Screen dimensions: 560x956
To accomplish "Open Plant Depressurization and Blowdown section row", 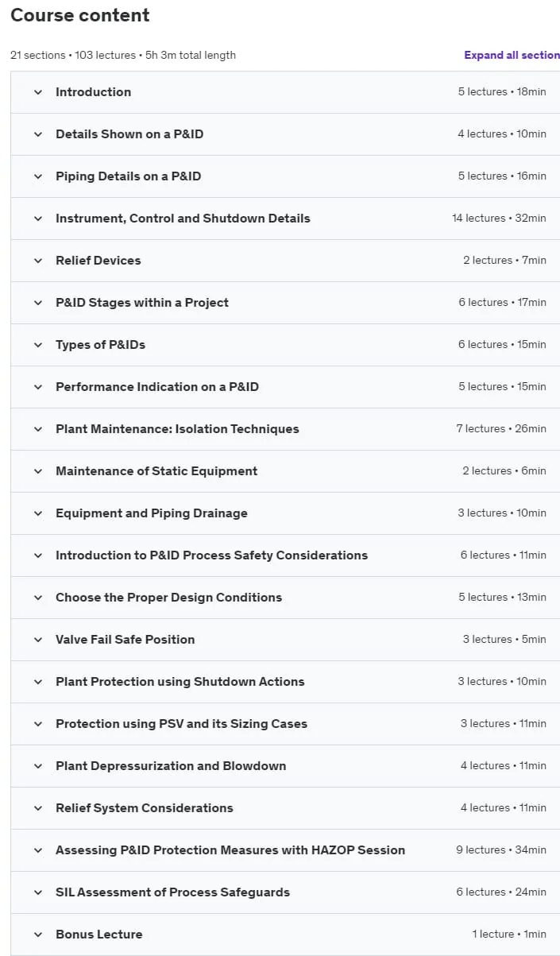I will (285, 766).
